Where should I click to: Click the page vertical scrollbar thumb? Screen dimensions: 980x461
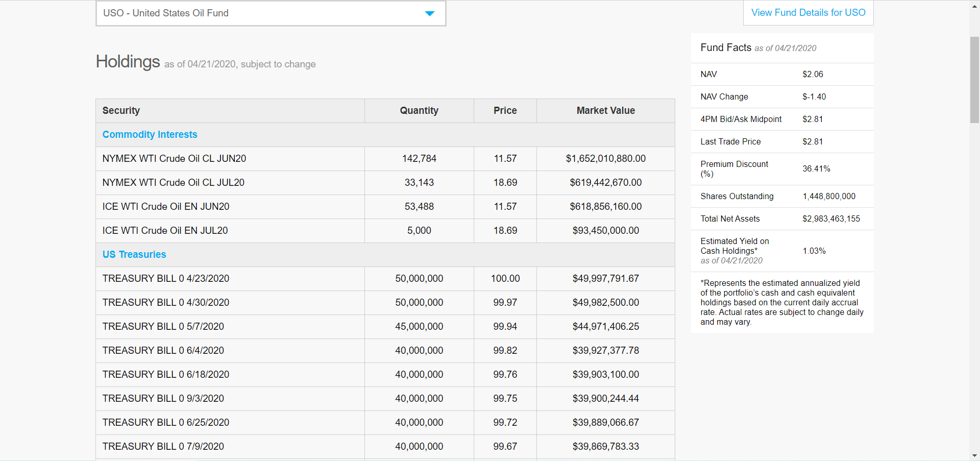974,80
